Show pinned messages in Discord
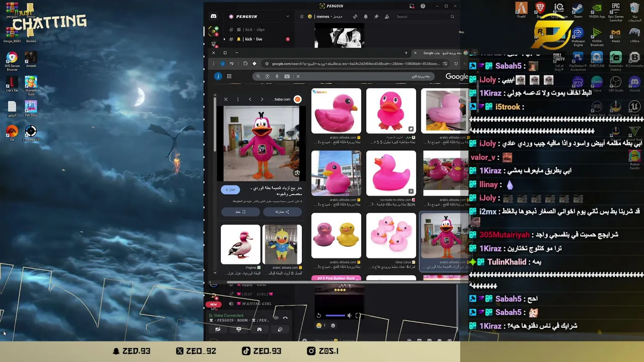 pos(376,17)
